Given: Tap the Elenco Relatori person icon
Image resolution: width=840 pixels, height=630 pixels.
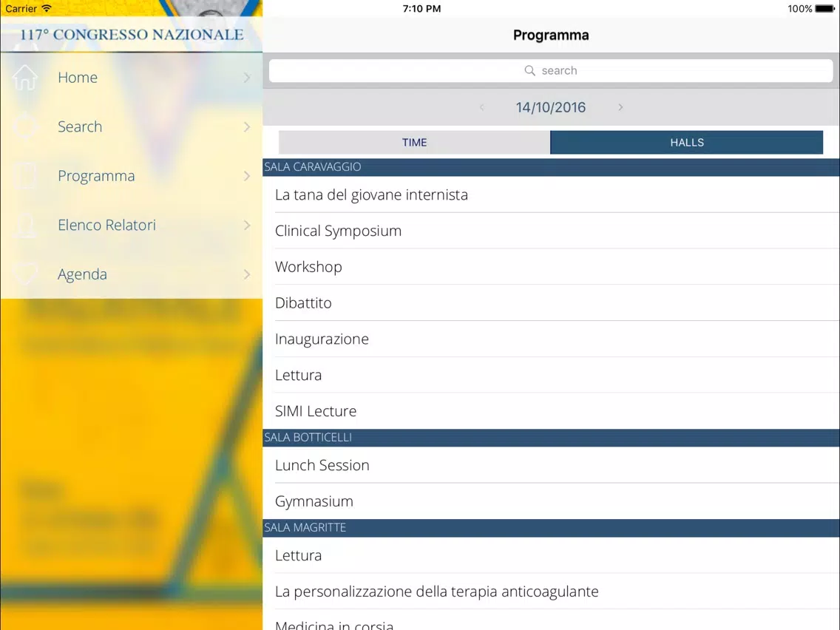Looking at the screenshot, I should 24,225.
